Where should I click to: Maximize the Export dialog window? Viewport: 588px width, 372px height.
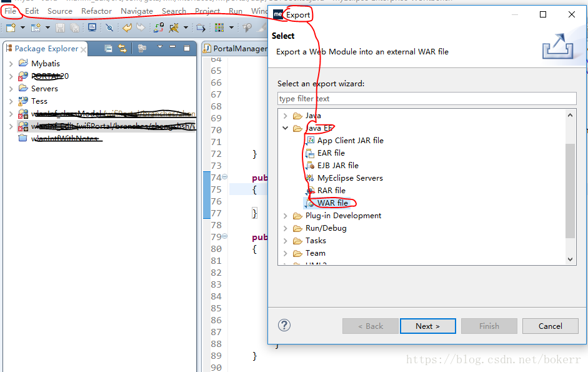click(542, 14)
